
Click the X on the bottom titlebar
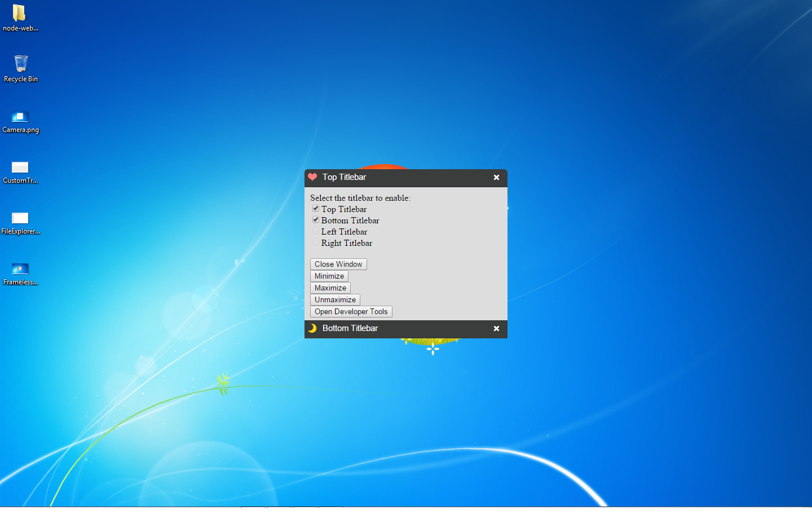click(496, 328)
